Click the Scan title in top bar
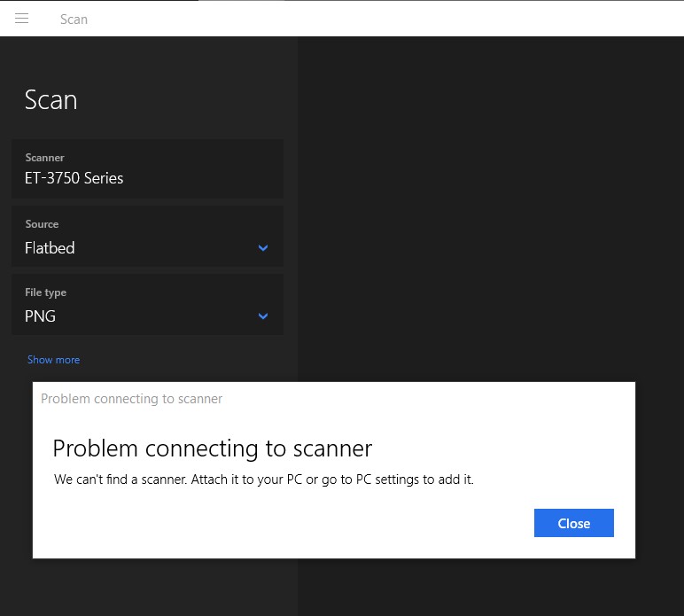The width and height of the screenshot is (684, 616). [74, 19]
